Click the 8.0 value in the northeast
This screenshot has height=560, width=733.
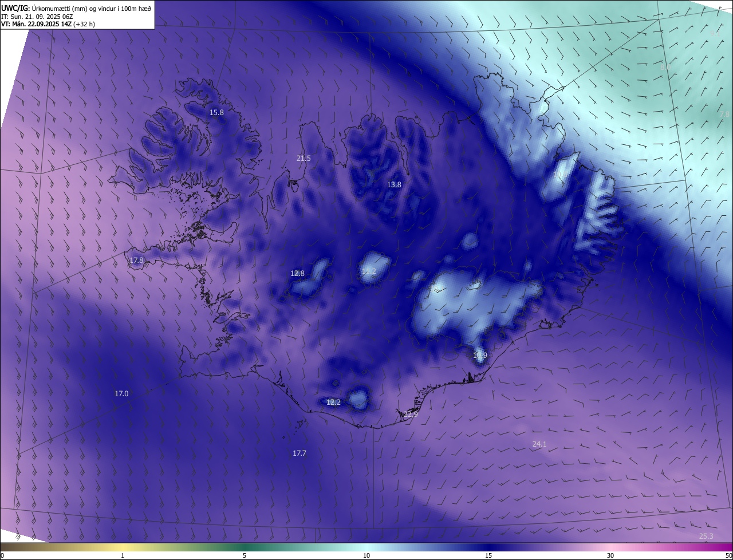[x=665, y=68]
